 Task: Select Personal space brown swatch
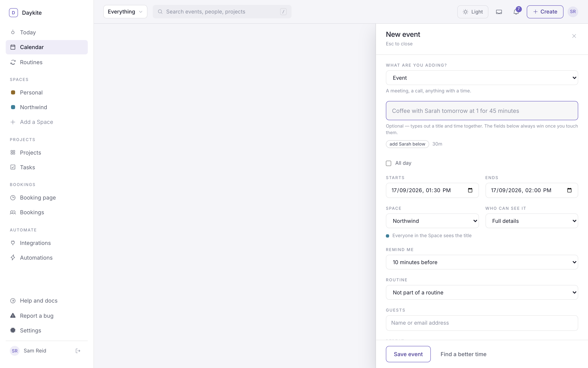click(13, 92)
